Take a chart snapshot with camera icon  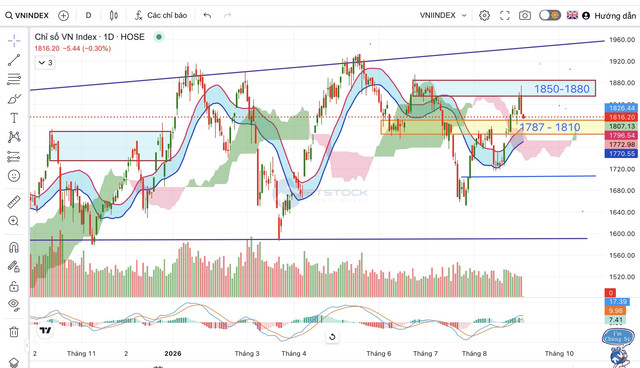pyautogui.click(x=525, y=16)
